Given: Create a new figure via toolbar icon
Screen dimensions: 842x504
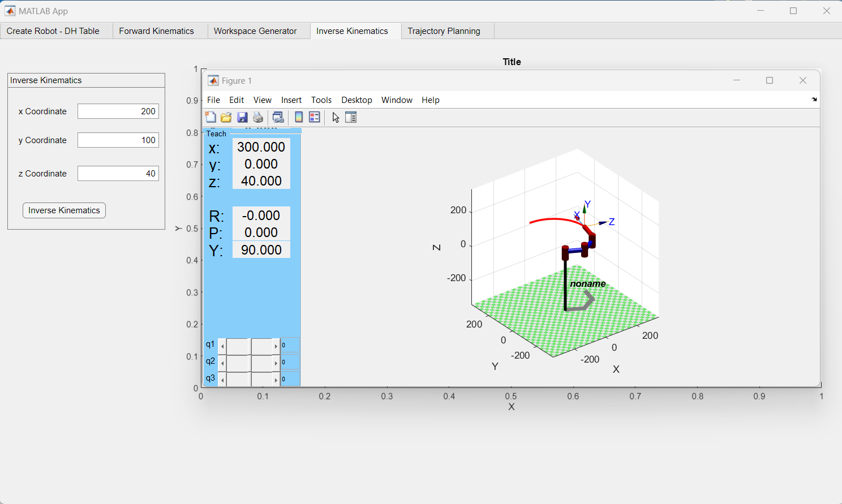Looking at the screenshot, I should 211,117.
